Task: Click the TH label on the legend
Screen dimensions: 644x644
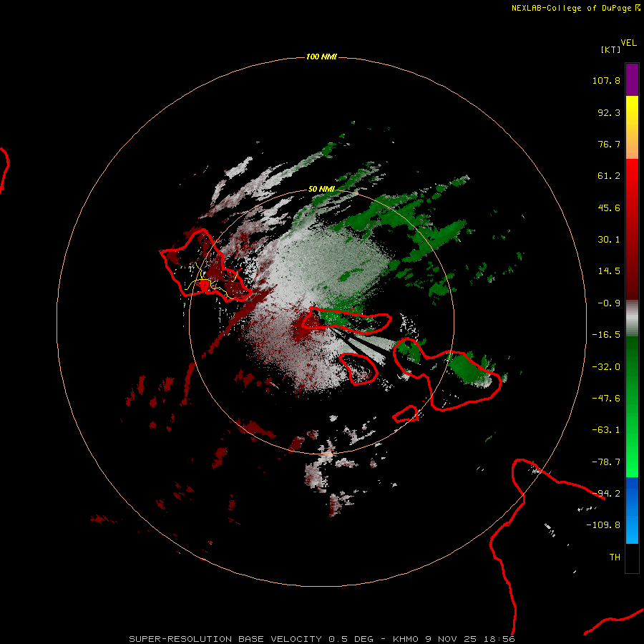Action: 615,557
